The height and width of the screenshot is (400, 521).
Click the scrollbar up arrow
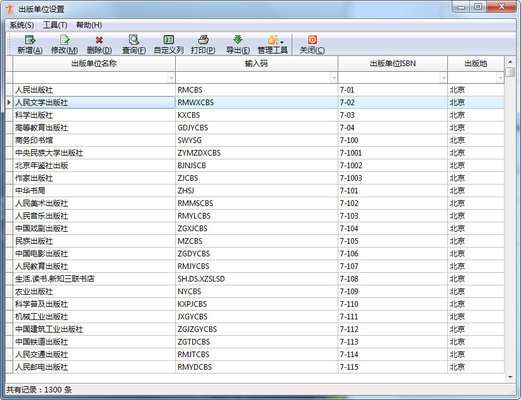(510, 62)
